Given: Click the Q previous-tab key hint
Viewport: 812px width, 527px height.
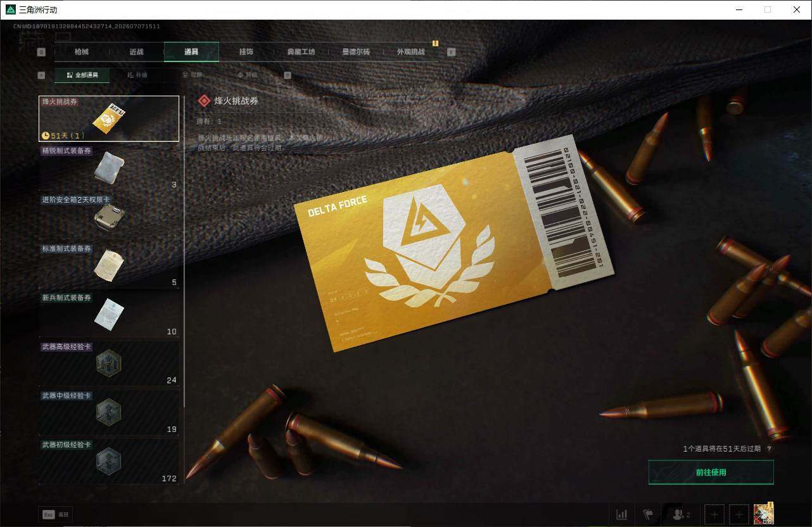Looking at the screenshot, I should pyautogui.click(x=41, y=53).
